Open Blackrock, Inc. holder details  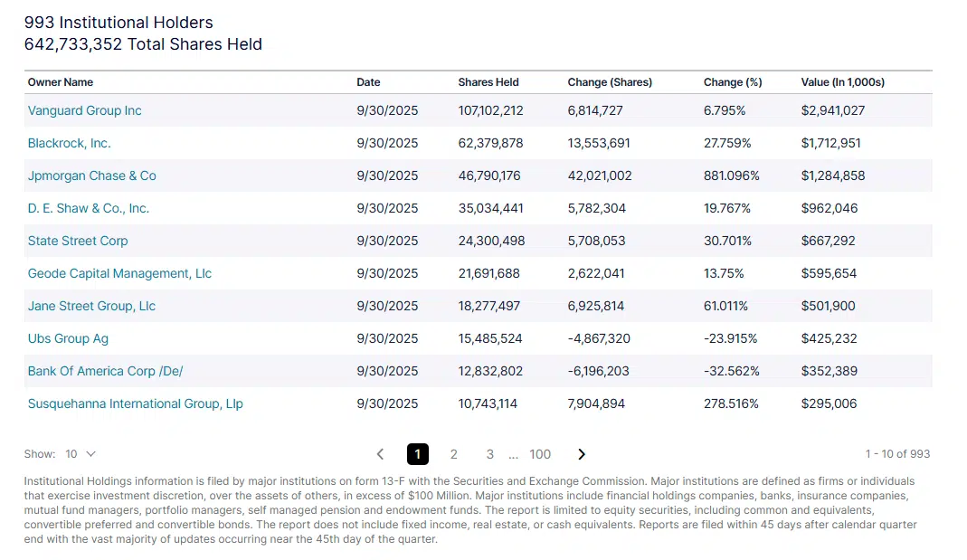70,143
